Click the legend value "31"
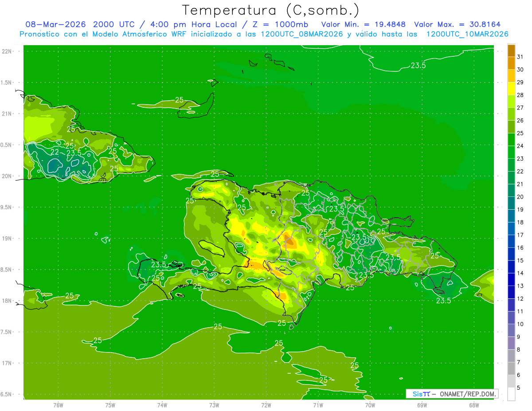This screenshot has height=411, width=532. point(520,57)
